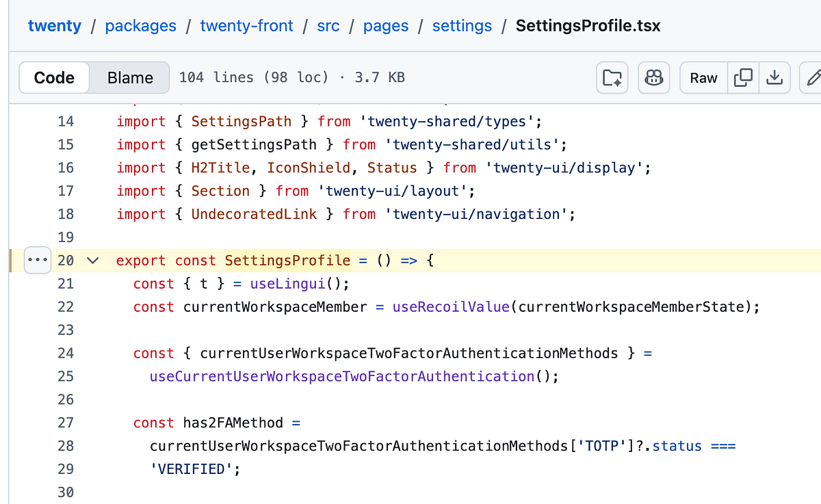This screenshot has width=821, height=504.
Task: Open the src breadcrumb folder
Action: [x=328, y=26]
